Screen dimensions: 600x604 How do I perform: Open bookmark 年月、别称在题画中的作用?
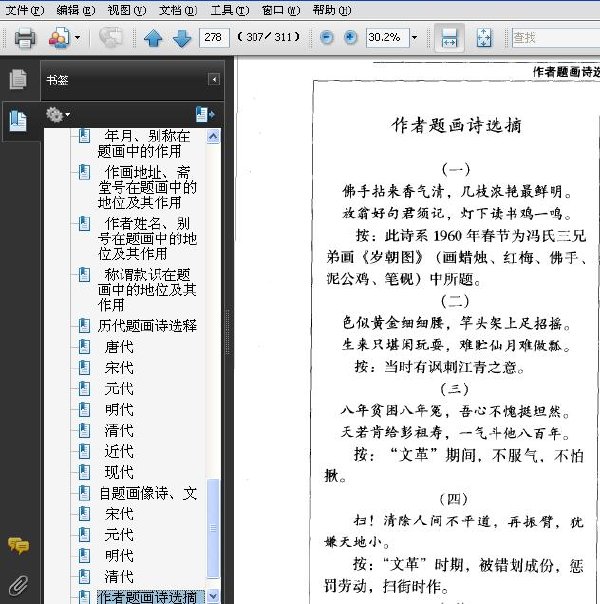144,143
